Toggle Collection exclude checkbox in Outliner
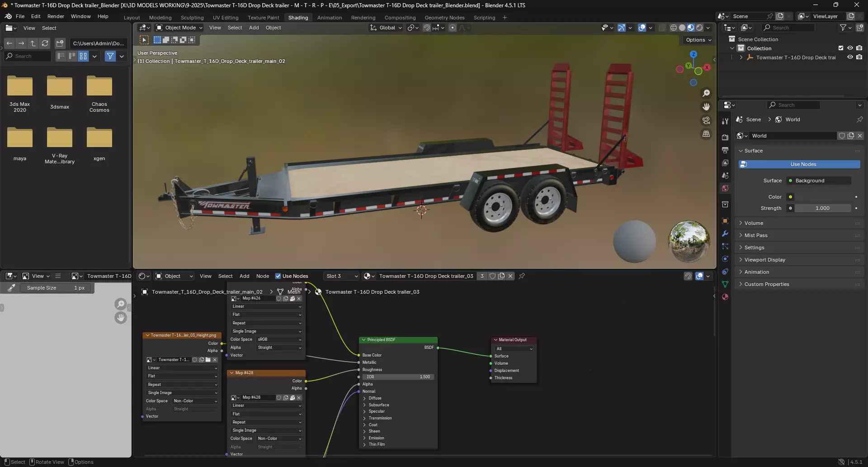Image resolution: width=868 pixels, height=467 pixels. 841,48
